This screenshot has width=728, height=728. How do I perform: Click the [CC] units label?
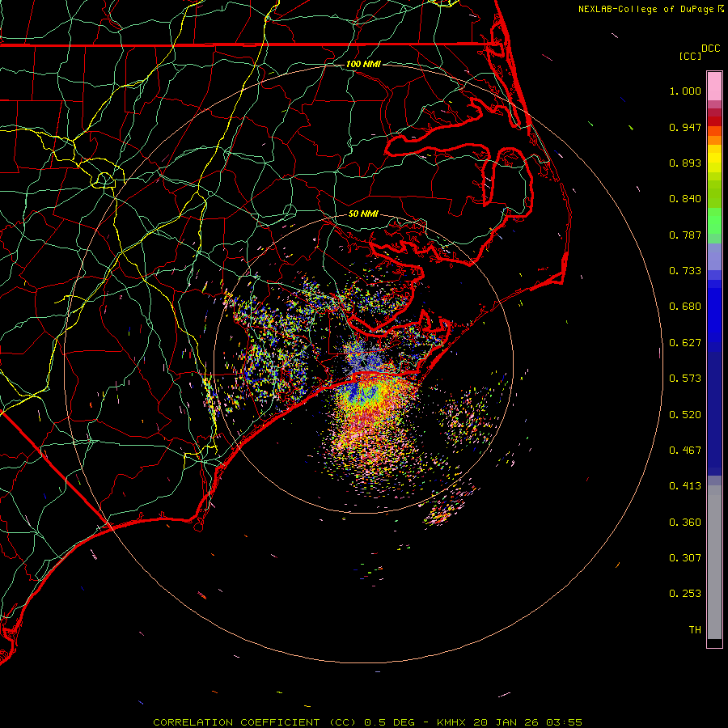(690, 56)
